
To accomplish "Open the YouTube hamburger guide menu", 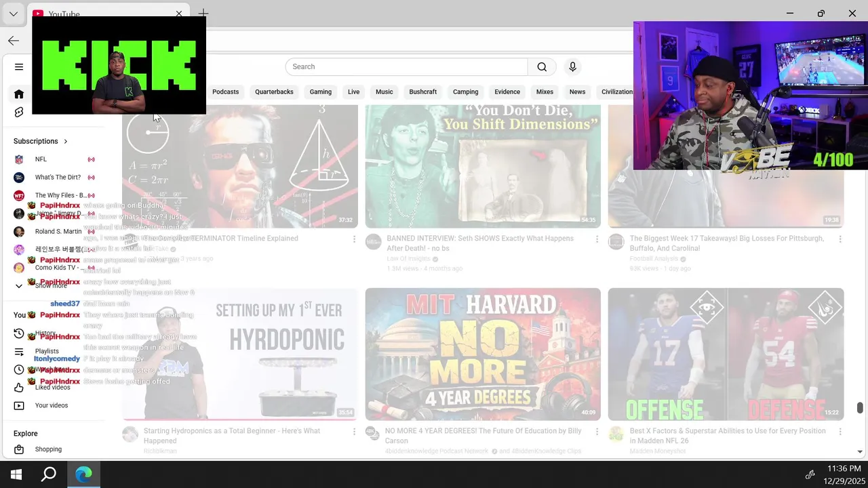I will click(19, 66).
